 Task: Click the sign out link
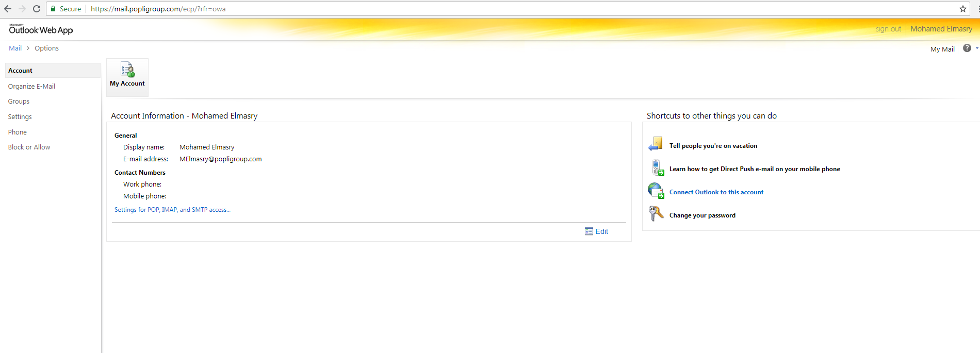tap(888, 29)
